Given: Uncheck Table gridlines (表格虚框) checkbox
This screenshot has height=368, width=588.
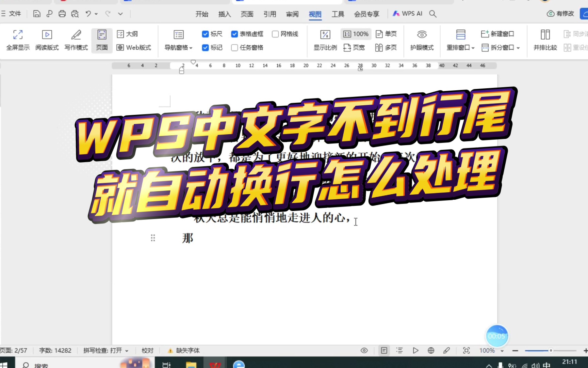Looking at the screenshot, I should pos(234,34).
